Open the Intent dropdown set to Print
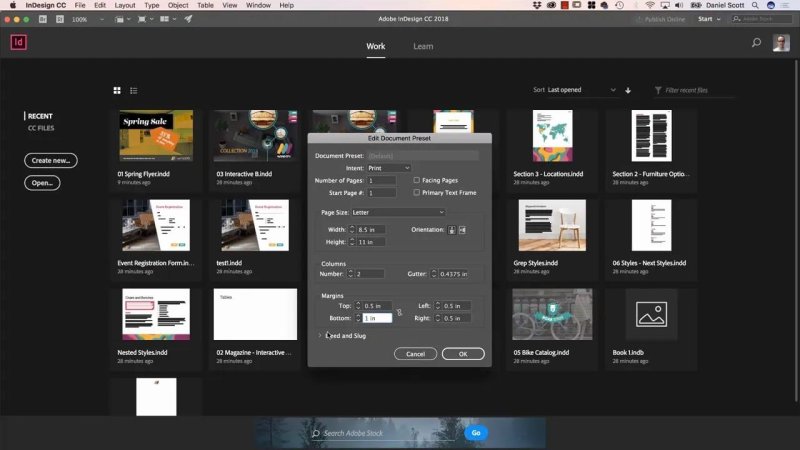The width and height of the screenshot is (800, 450). [x=389, y=168]
